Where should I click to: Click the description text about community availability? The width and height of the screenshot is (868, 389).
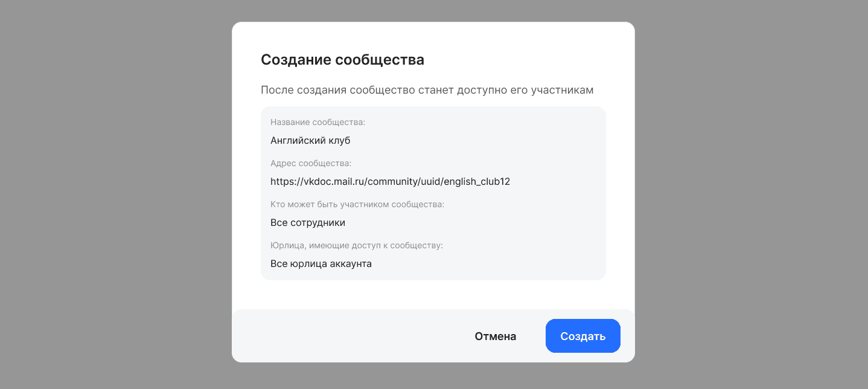pyautogui.click(x=427, y=90)
